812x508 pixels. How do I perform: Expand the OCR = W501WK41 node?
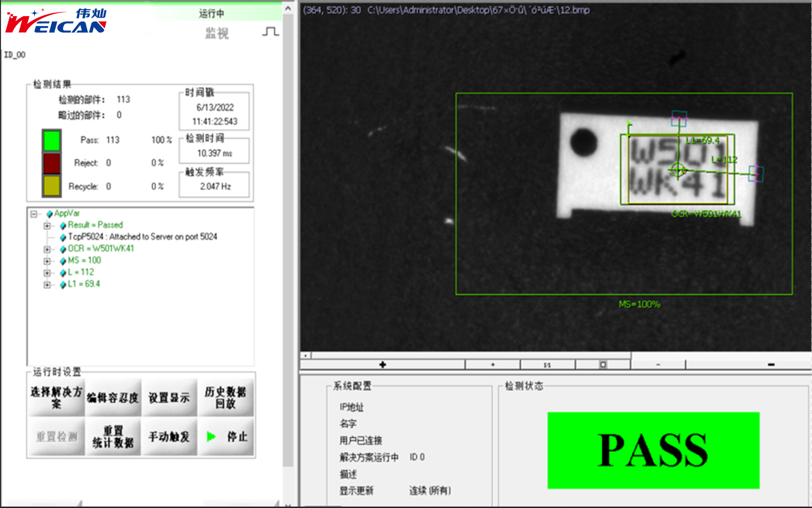[47, 249]
